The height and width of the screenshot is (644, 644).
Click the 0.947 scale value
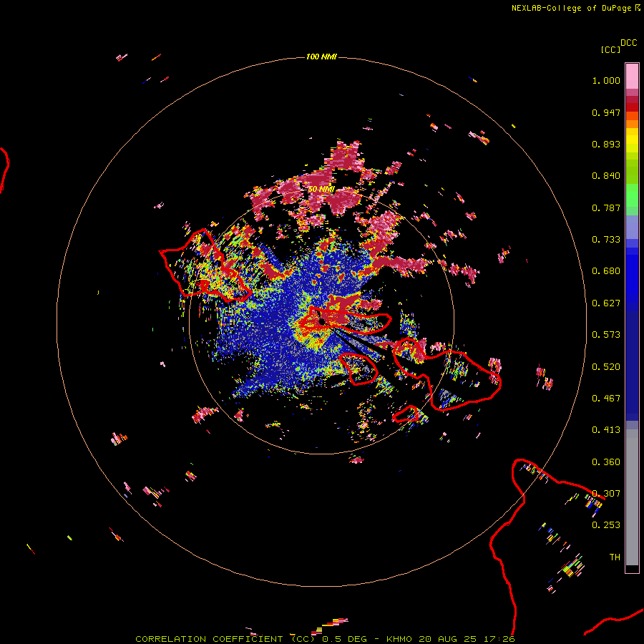pyautogui.click(x=606, y=112)
